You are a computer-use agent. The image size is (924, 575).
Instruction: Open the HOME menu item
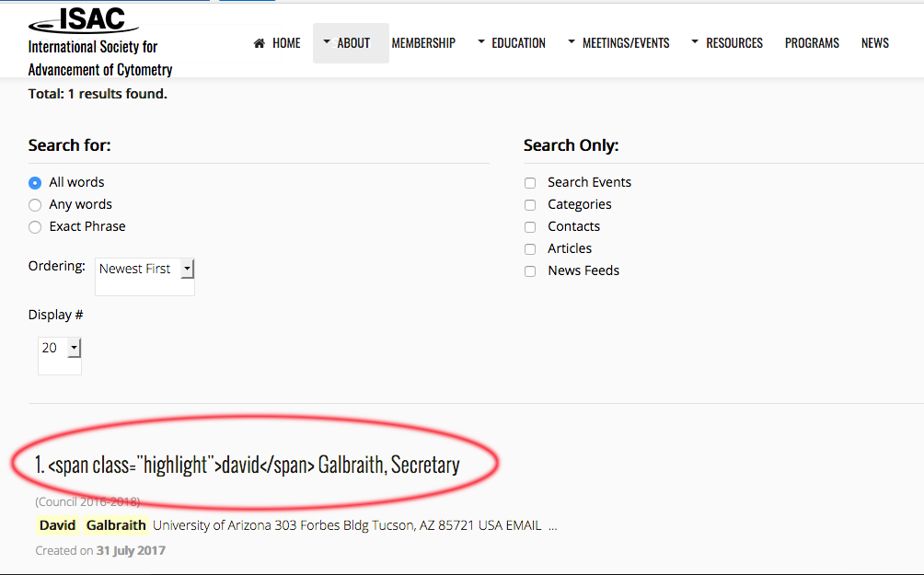(x=286, y=43)
